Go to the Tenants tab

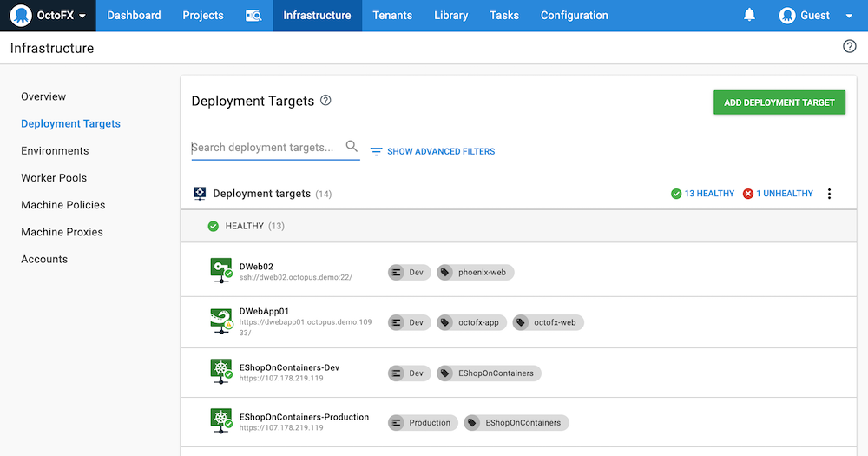pos(392,16)
